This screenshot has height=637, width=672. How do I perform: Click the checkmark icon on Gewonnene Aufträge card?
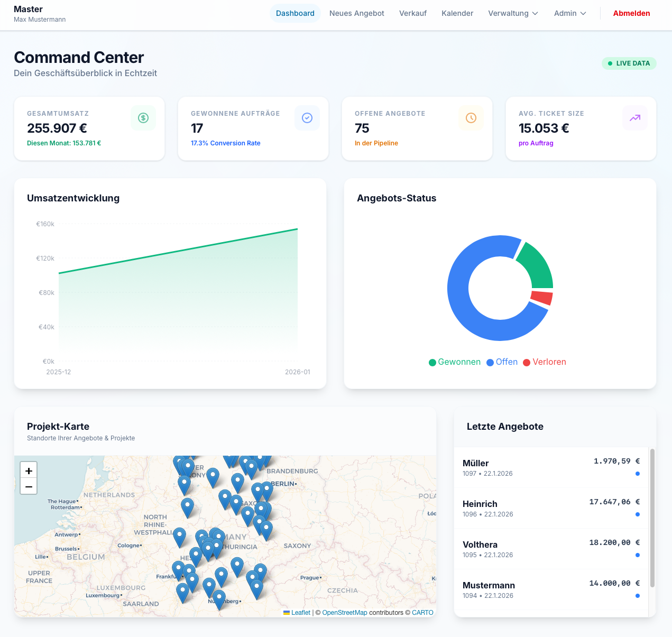(307, 118)
